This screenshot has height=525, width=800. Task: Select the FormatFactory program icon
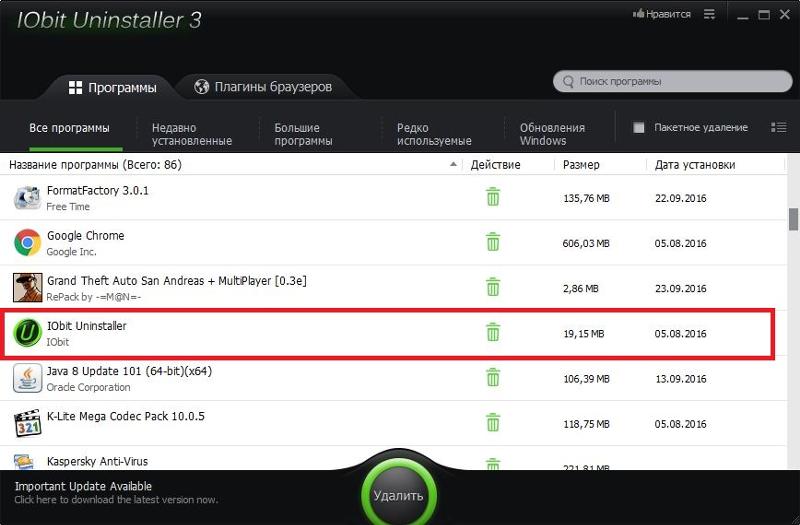tap(27, 197)
